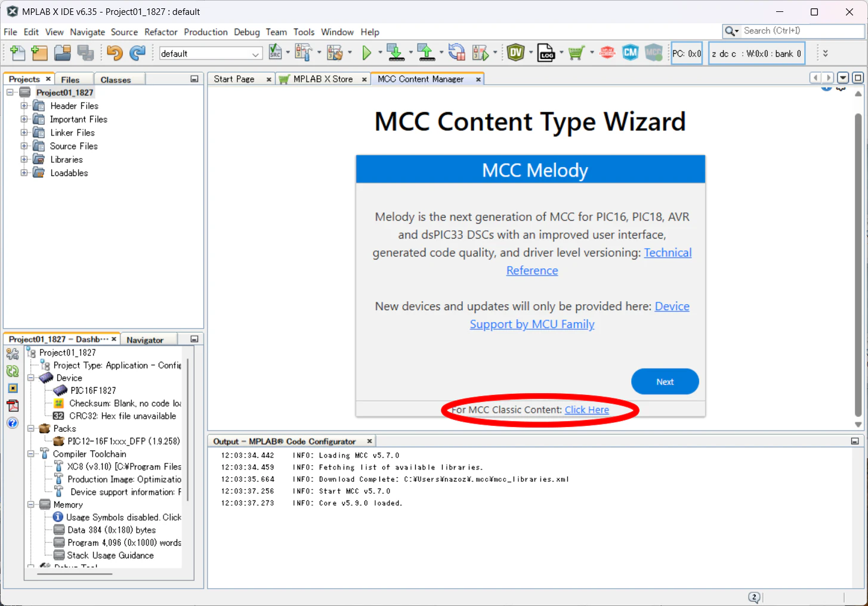Collapse the Compiler Toolchain node

[x=31, y=455]
